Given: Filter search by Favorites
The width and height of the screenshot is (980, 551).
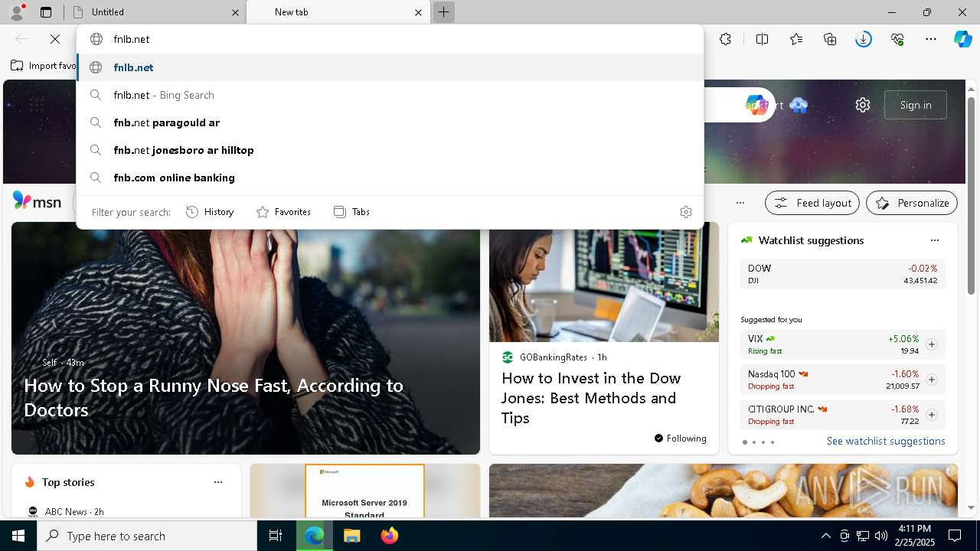Looking at the screenshot, I should tap(283, 212).
